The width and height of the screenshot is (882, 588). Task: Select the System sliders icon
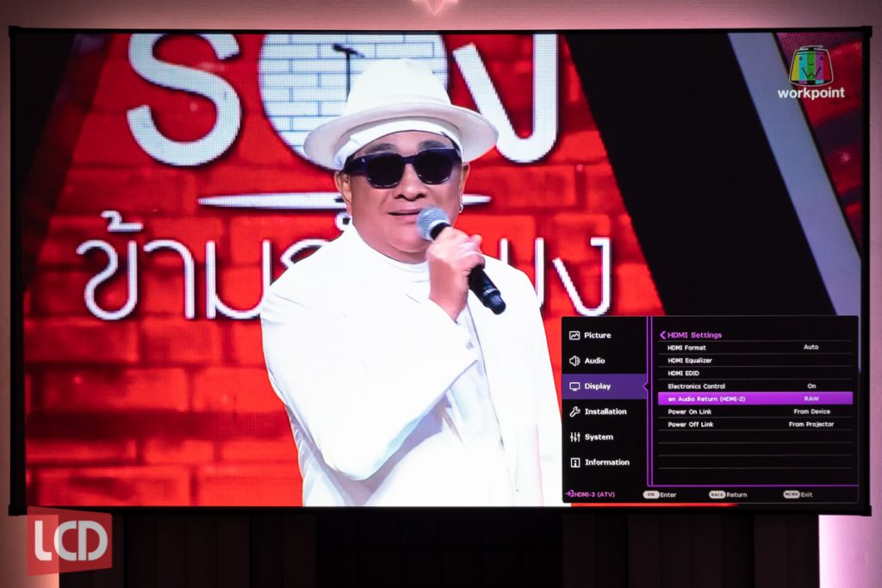point(575,436)
